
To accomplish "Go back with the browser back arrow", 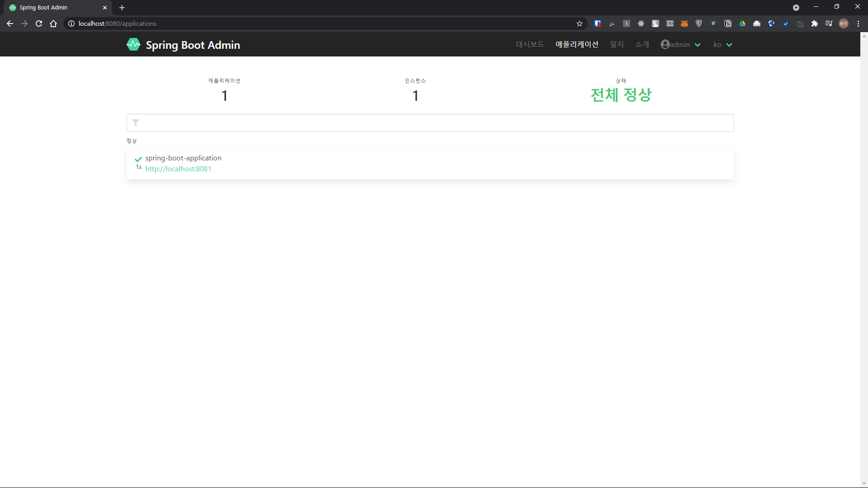I will (10, 23).
